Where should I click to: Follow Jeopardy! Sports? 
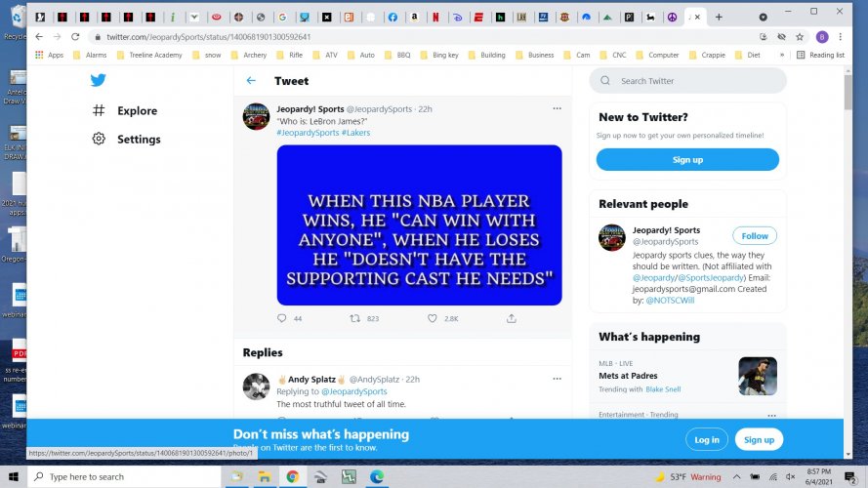755,235
